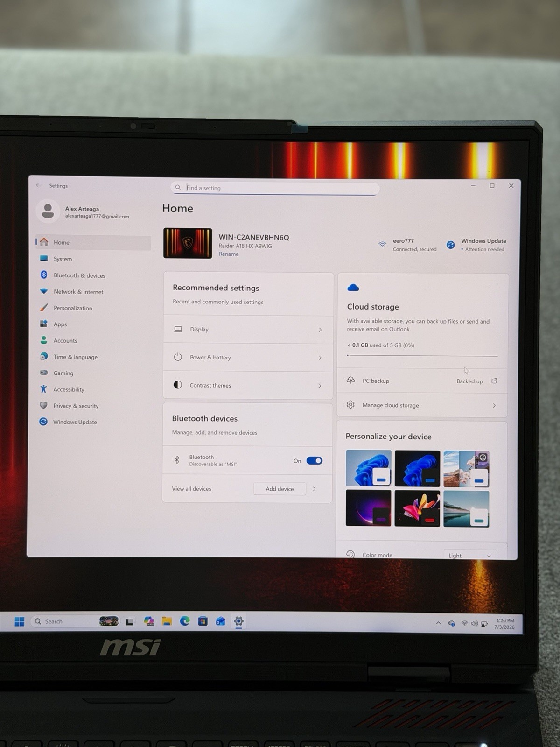560x747 pixels.
Task: Launch Microsoft Edge from the taskbar
Action: [x=185, y=621]
